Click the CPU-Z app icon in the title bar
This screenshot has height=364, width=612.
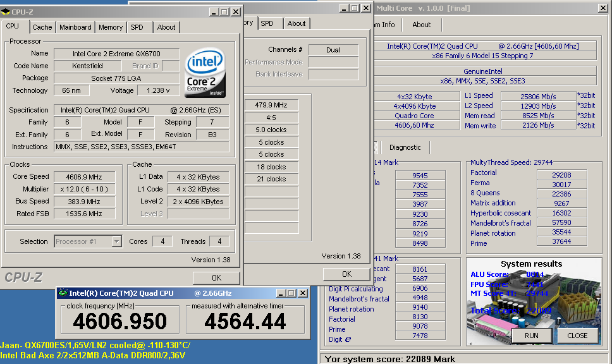pos(6,12)
